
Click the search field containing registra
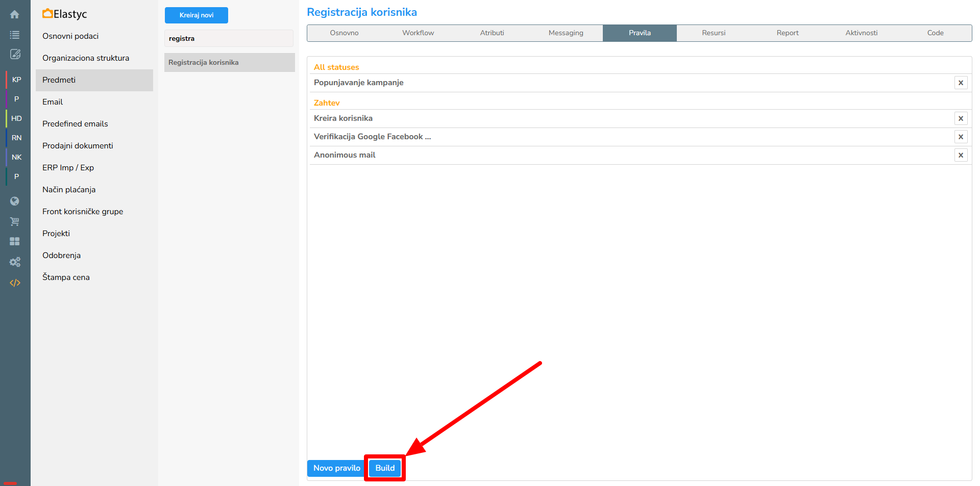[229, 38]
